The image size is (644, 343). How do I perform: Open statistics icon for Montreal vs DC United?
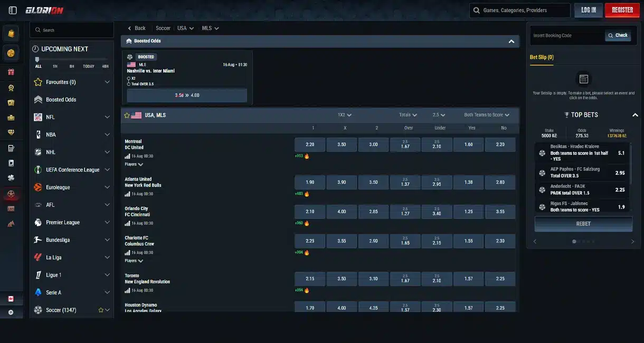click(x=127, y=156)
